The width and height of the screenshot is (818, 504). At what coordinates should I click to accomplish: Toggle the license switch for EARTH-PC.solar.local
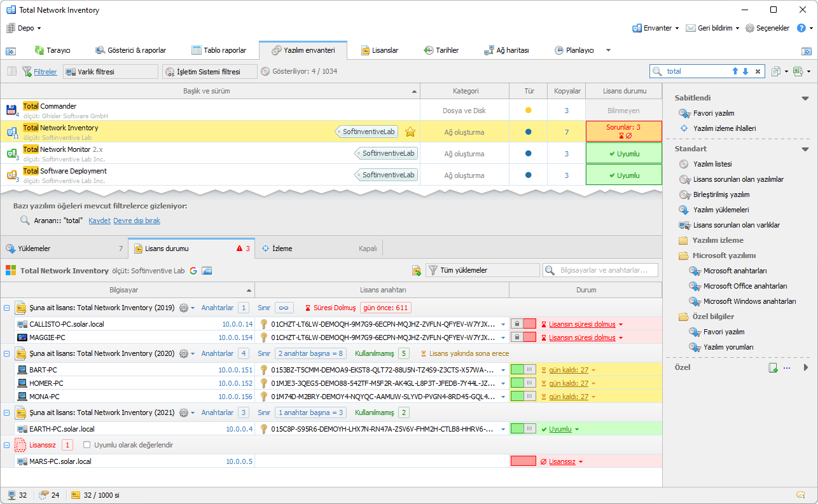click(524, 429)
